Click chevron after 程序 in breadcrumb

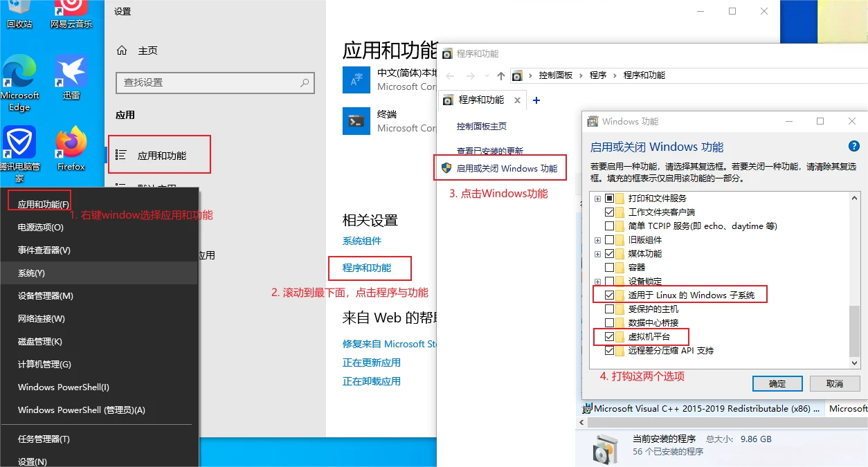615,75
